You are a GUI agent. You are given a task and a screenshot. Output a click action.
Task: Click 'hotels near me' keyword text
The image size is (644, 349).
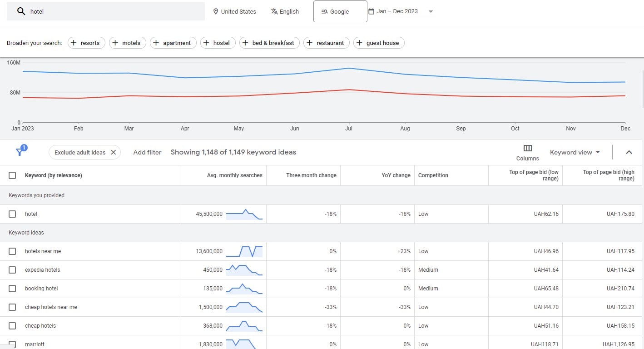point(43,251)
